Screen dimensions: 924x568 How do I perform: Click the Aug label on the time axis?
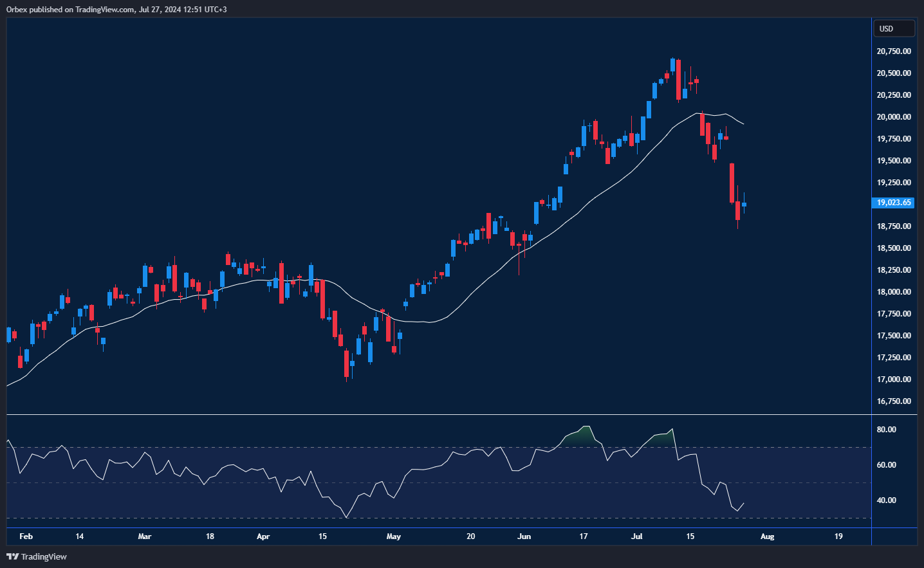[x=767, y=536]
